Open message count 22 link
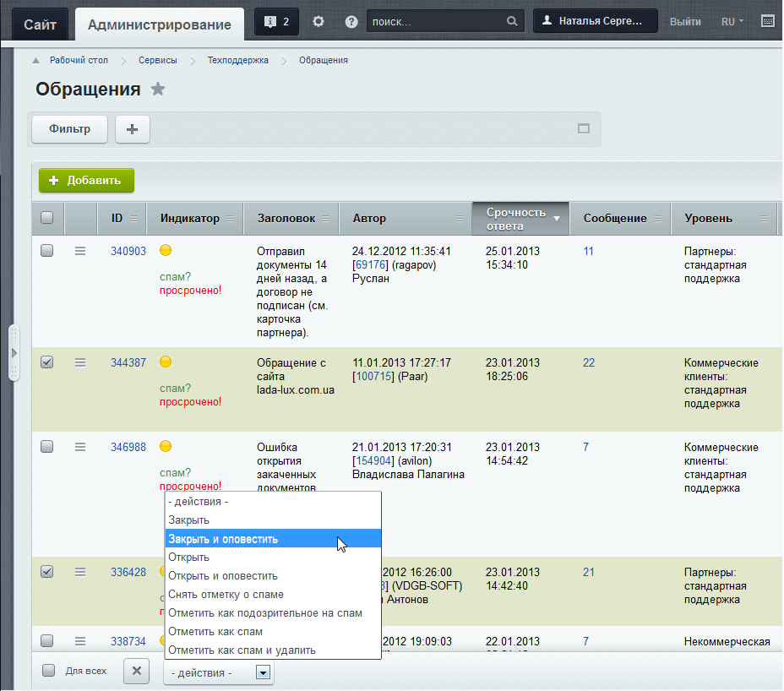Image resolution: width=784 pixels, height=691 pixels. 589,362
